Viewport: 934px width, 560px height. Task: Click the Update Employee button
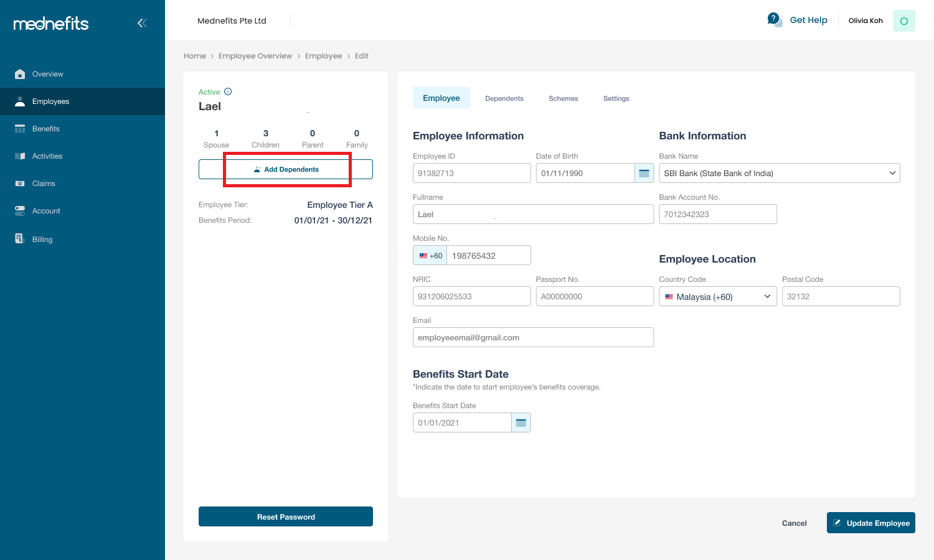click(x=870, y=523)
